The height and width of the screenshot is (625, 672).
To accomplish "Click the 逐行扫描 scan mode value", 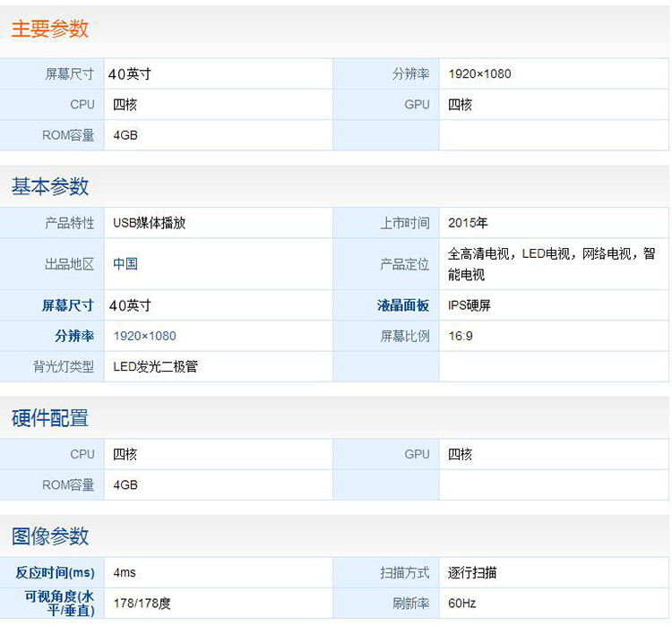I will 472,572.
